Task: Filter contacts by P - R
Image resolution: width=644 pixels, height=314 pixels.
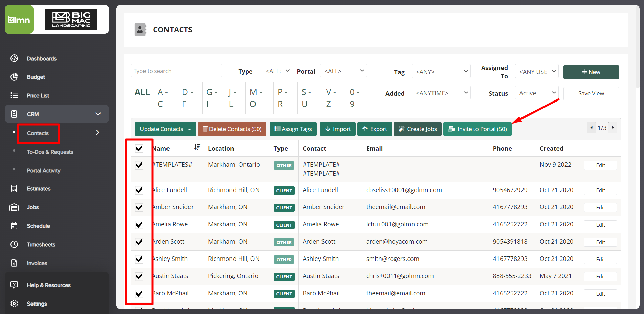Action: click(x=283, y=98)
